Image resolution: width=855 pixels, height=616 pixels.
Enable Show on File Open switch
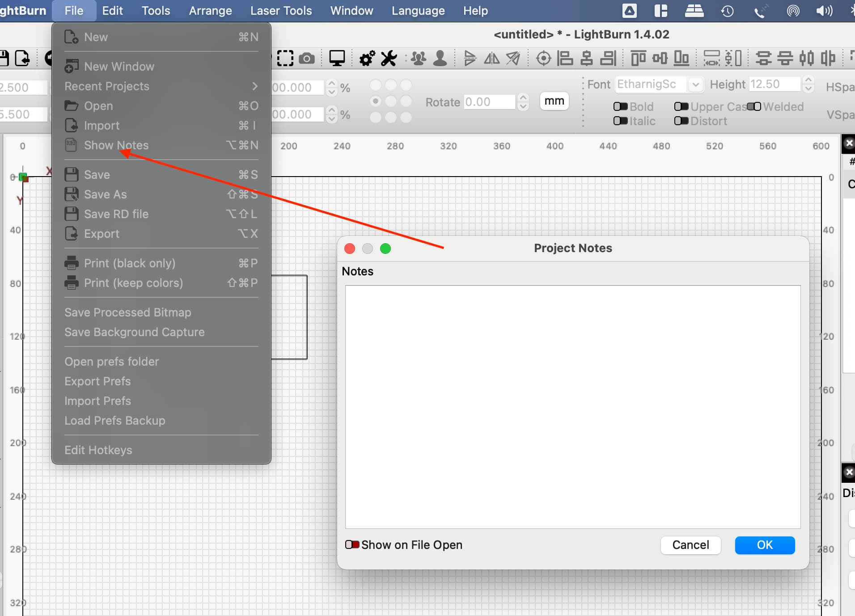click(352, 544)
